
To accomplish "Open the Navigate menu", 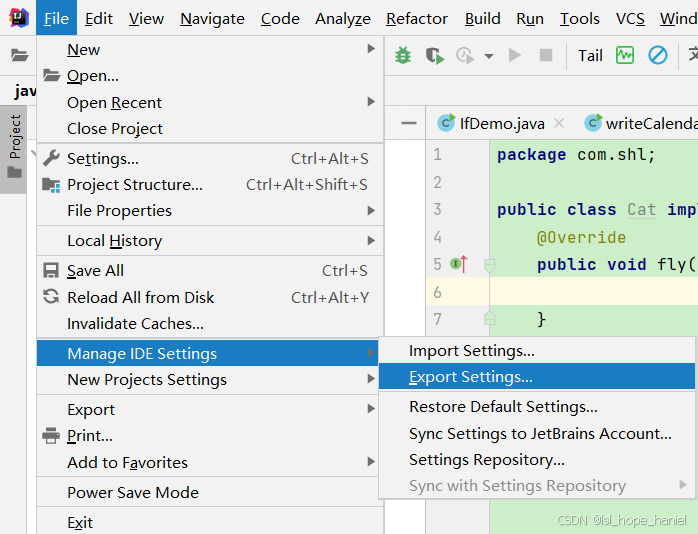I will click(212, 18).
